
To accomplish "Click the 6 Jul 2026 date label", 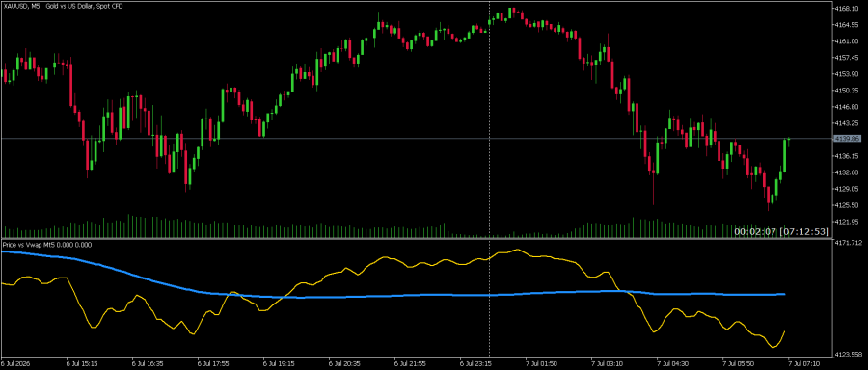I will [14, 364].
